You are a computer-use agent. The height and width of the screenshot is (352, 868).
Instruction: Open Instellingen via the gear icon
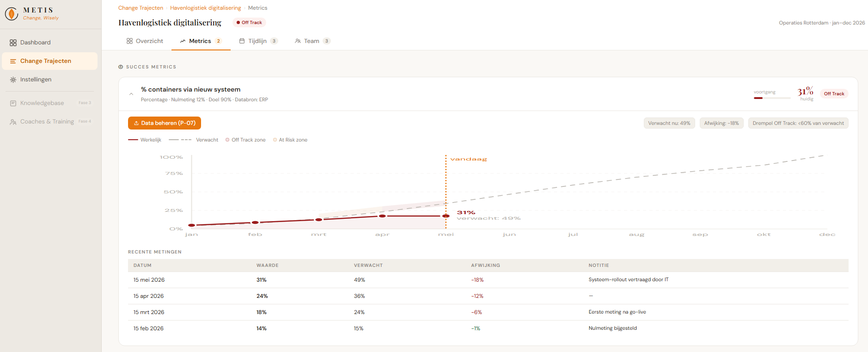click(13, 80)
